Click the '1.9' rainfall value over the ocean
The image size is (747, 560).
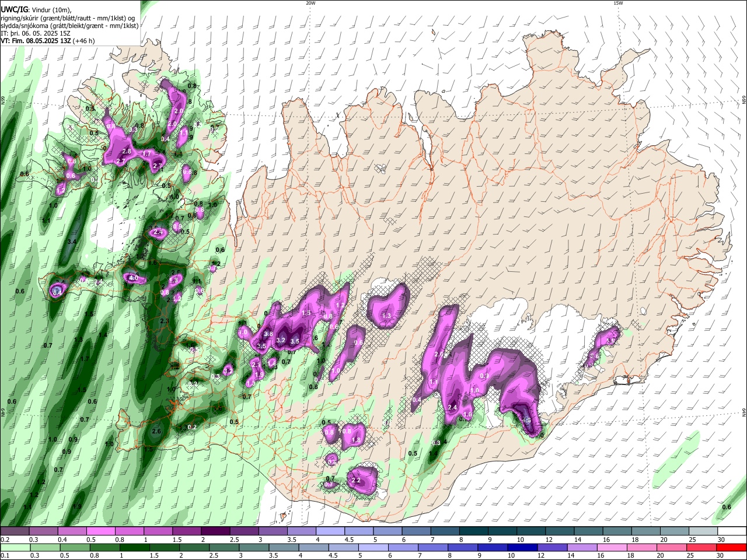point(78,506)
